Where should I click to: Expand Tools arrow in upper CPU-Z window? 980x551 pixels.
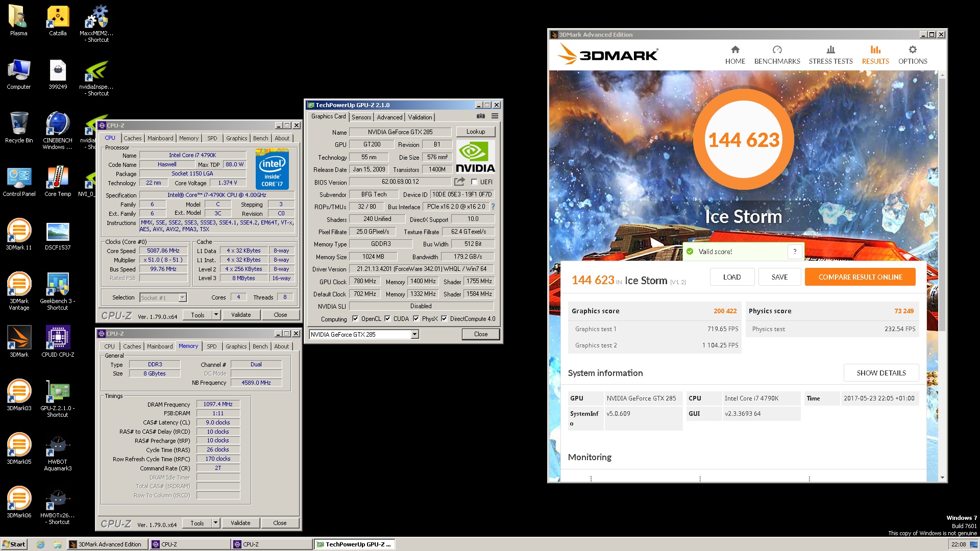216,315
